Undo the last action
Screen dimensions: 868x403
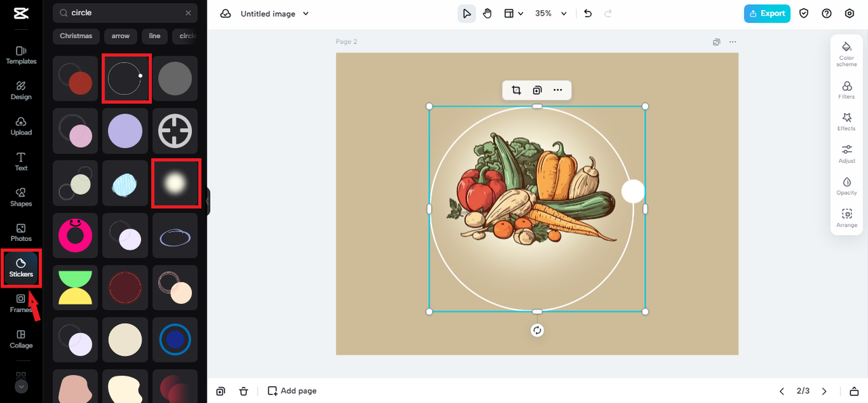(588, 14)
